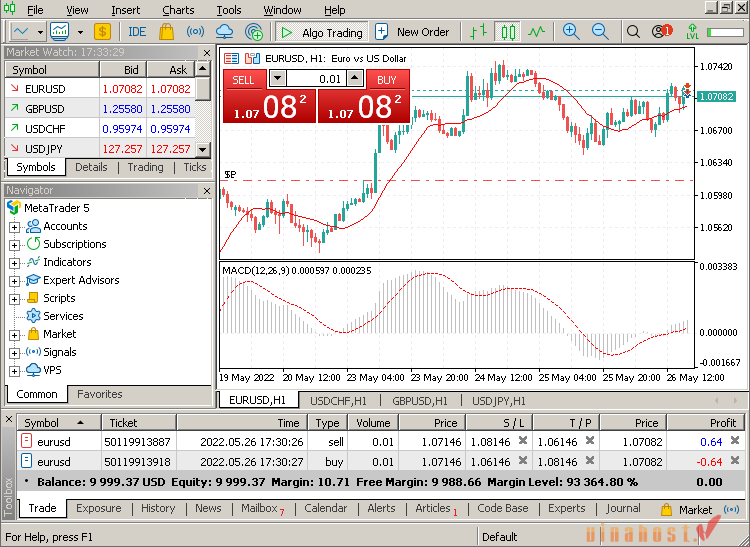Remove stop loss 1.06146 on buy order
This screenshot has height=547, width=750.
523,460
